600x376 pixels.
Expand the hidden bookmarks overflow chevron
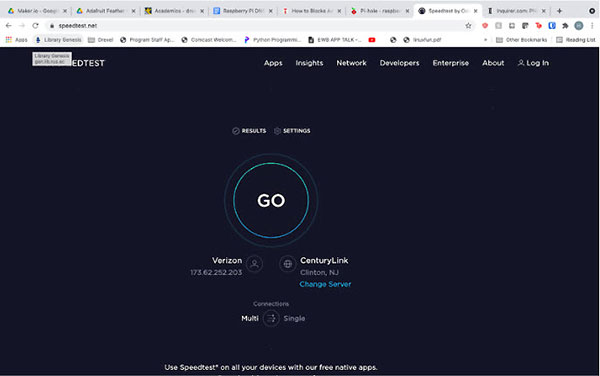click(485, 40)
